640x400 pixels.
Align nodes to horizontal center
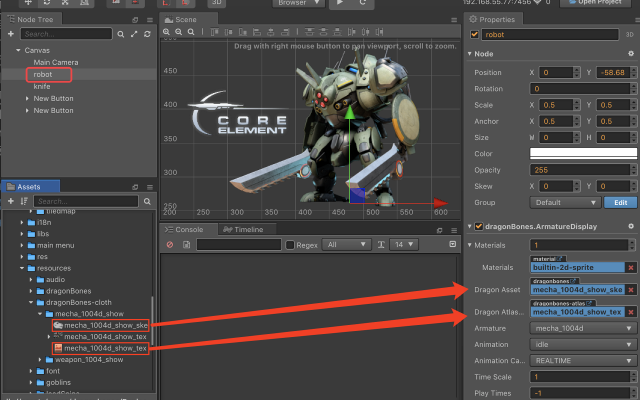tap(271, 32)
